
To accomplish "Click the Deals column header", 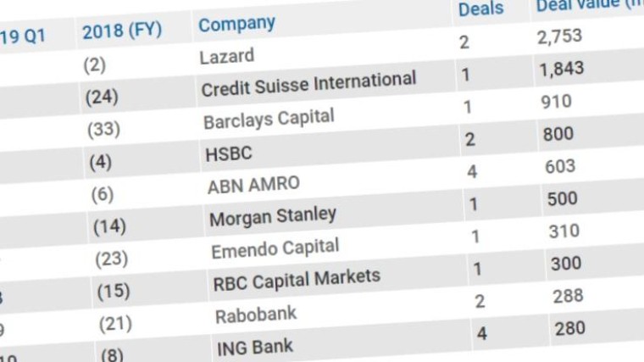I will [480, 9].
